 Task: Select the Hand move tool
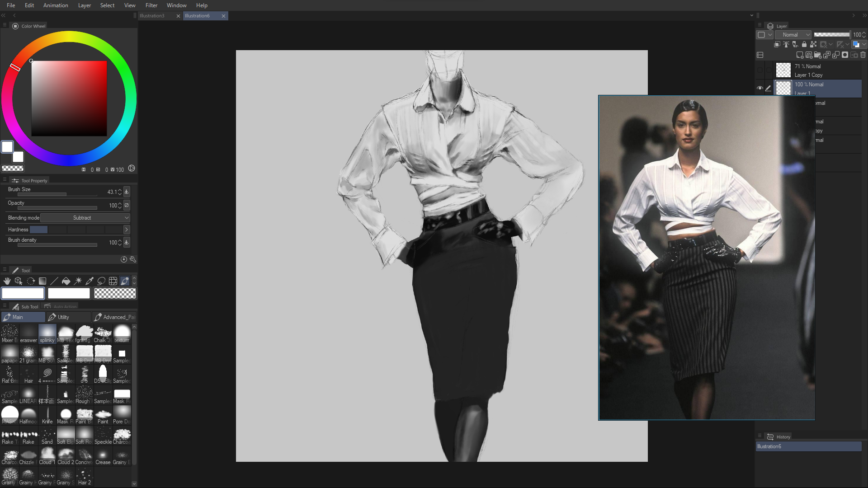point(7,281)
